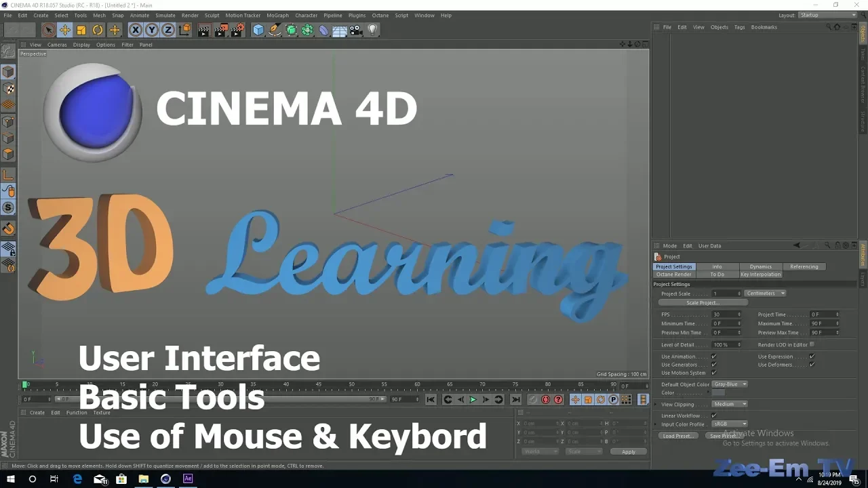The width and height of the screenshot is (868, 488).
Task: Click the Bend deformer icon
Action: point(323,30)
